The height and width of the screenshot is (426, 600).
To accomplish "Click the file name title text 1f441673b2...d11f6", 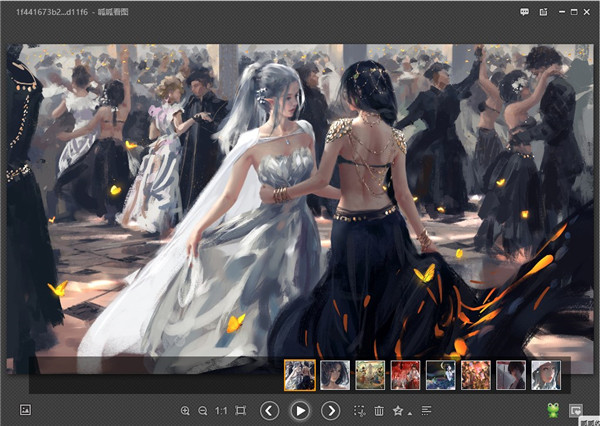I will (52, 12).
